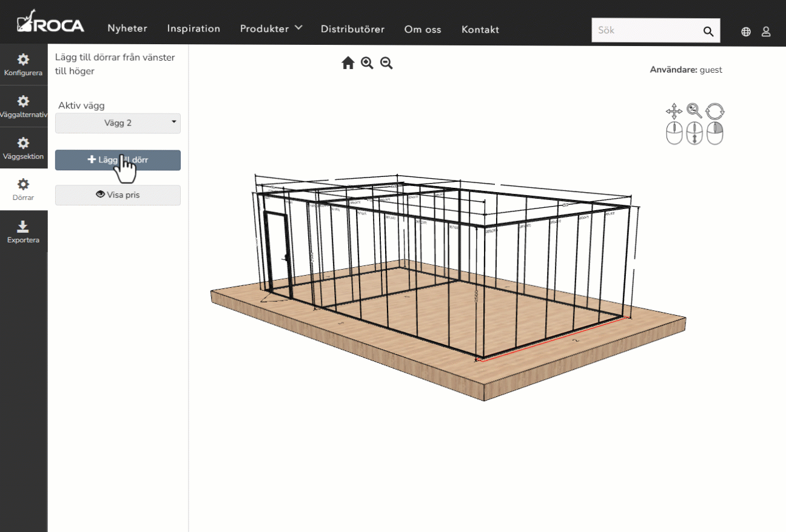Open the language globe icon

coord(746,32)
